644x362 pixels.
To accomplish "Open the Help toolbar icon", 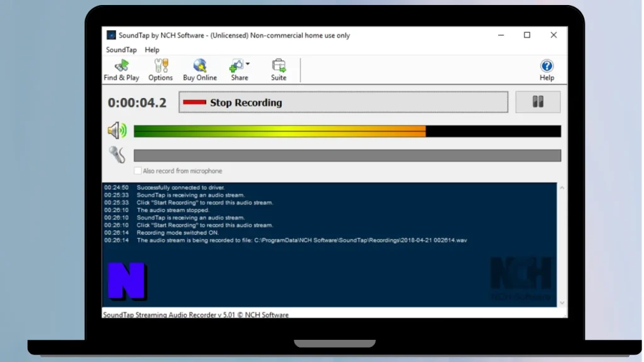I will [547, 70].
